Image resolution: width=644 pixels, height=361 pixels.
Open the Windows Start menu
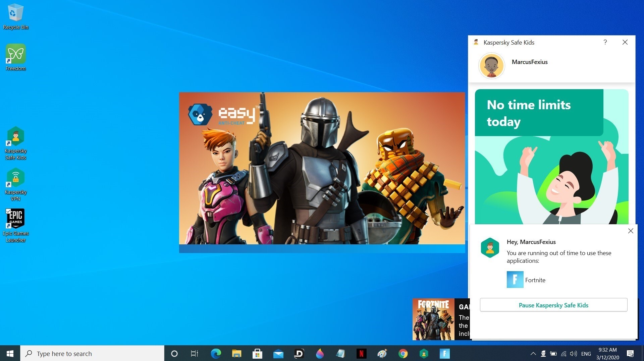point(10,354)
